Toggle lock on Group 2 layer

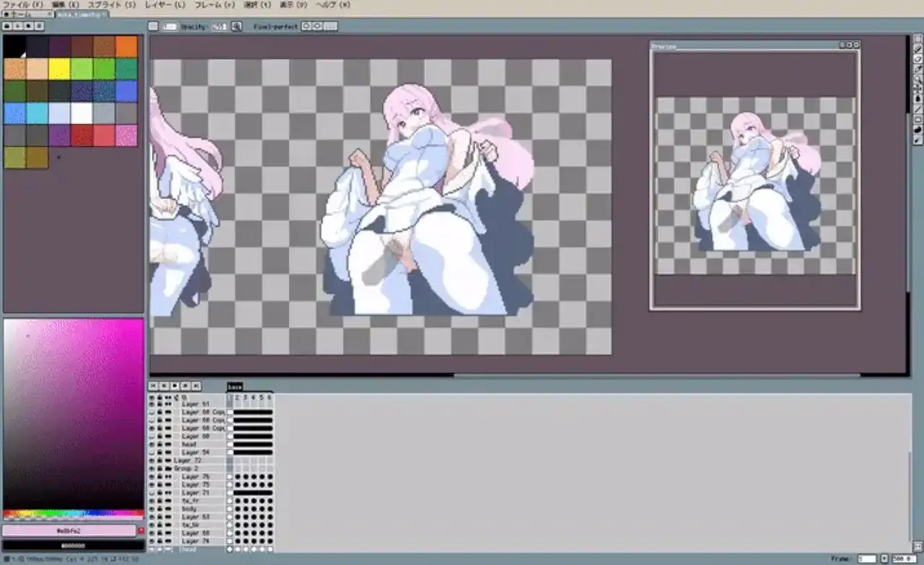click(x=160, y=468)
